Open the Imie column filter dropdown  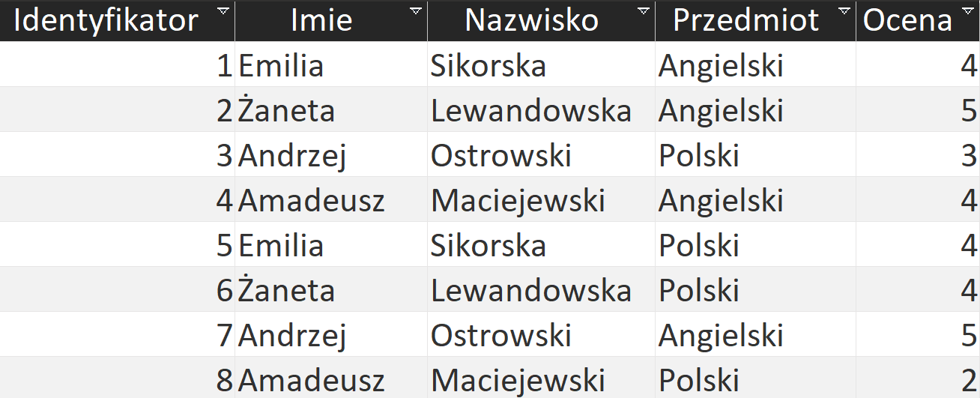(416, 11)
